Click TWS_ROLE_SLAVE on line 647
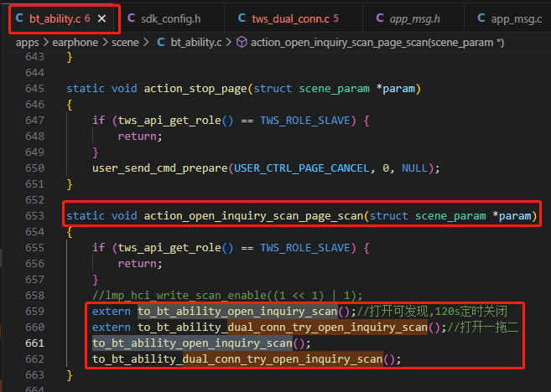 [305, 121]
